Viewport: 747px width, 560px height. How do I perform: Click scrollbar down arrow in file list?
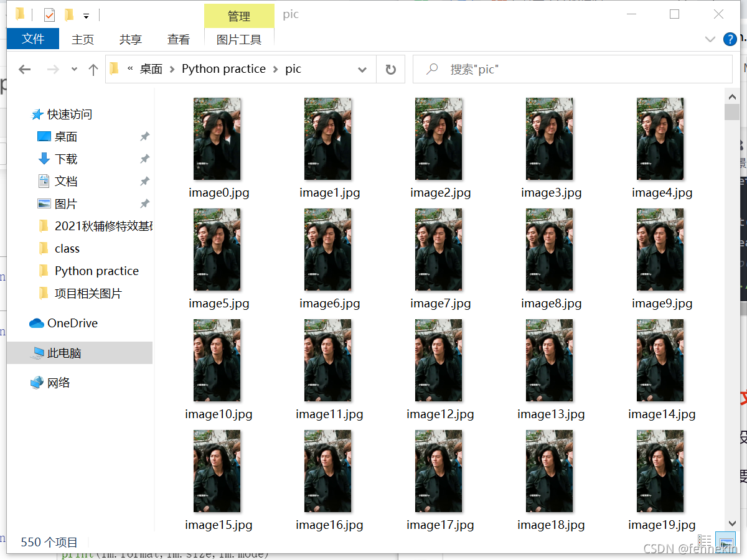coord(732,524)
